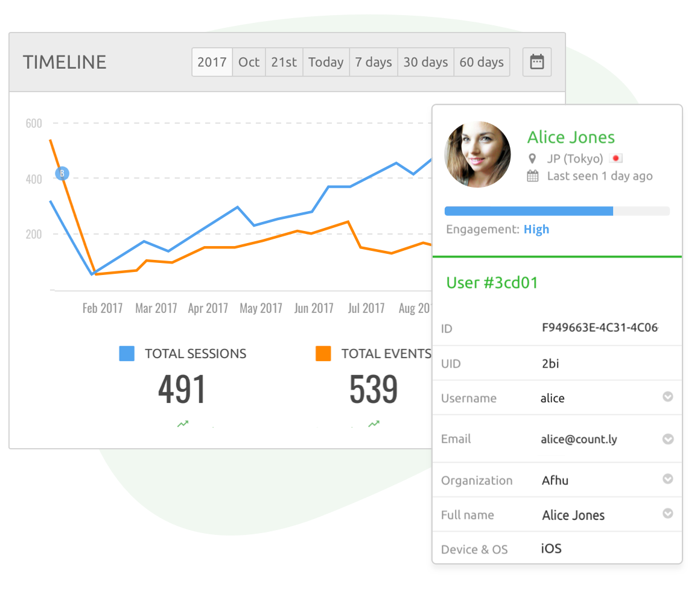The image size is (700, 591).
Task: Click the Device & OS value iOS
Action: [552, 549]
